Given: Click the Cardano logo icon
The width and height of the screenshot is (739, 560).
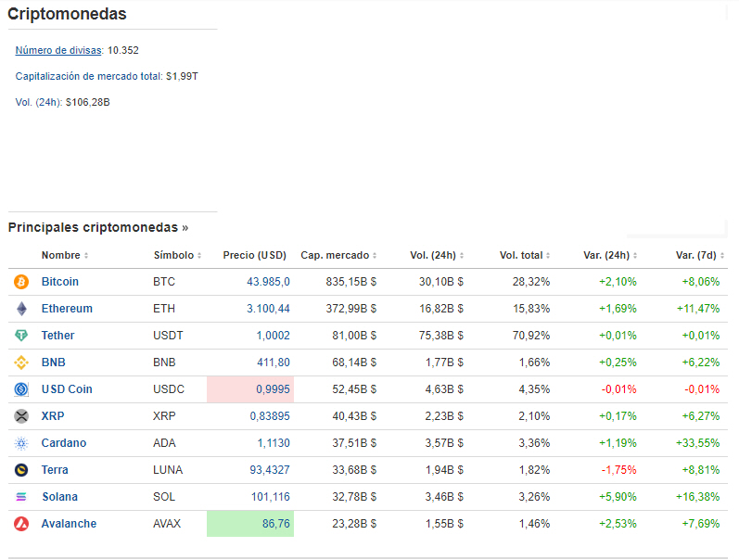Looking at the screenshot, I should point(21,443).
